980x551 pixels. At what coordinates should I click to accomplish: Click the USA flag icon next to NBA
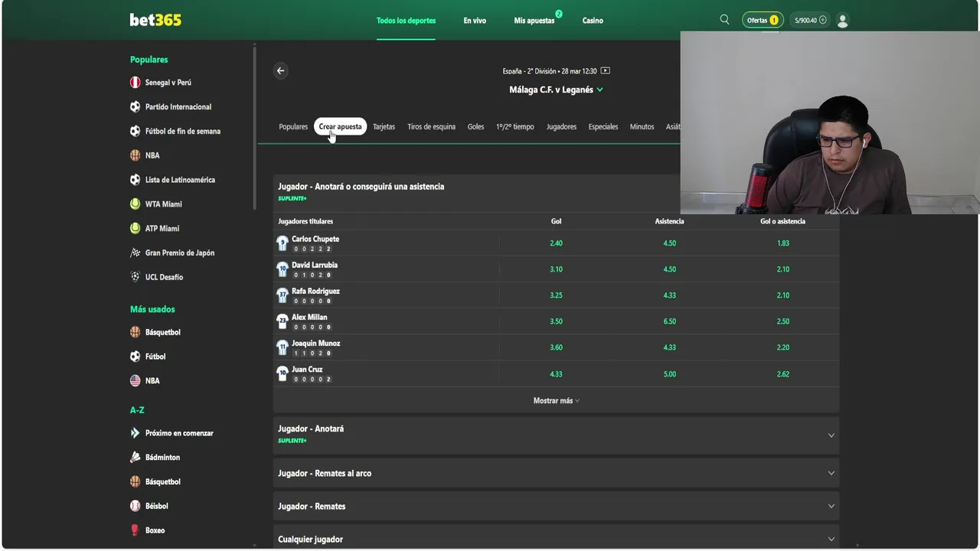[136, 380]
